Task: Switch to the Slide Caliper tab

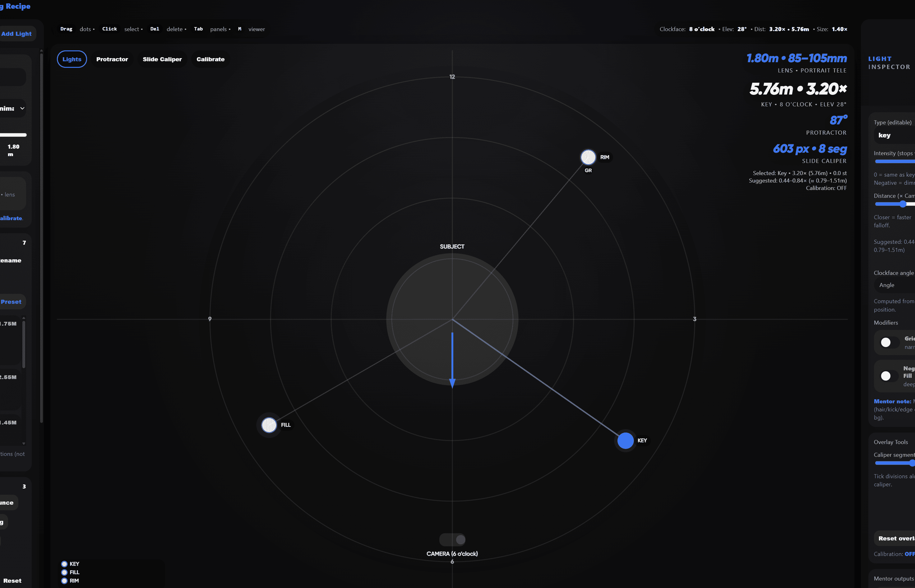Action: click(162, 59)
